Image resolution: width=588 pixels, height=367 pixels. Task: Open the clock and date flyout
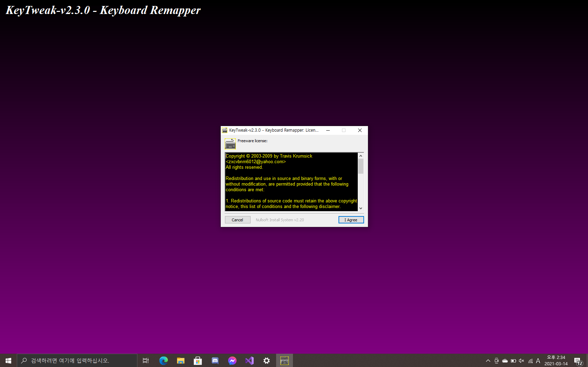[x=556, y=360]
